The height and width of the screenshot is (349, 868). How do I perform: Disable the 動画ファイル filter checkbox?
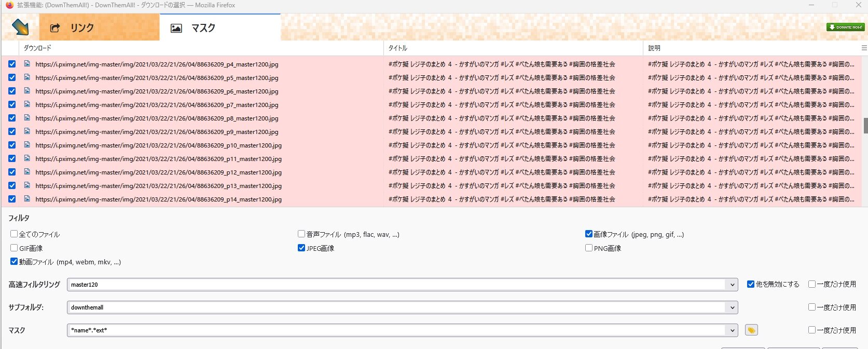[x=14, y=262]
